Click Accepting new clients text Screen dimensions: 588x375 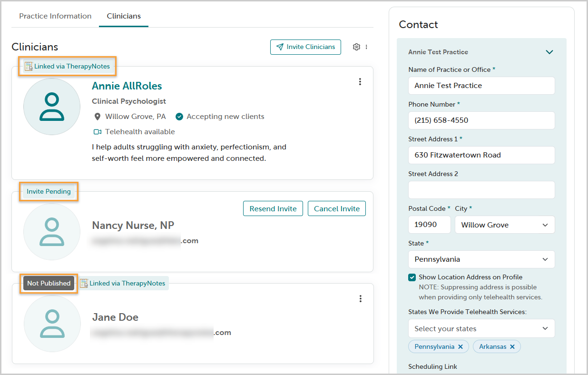pos(225,117)
